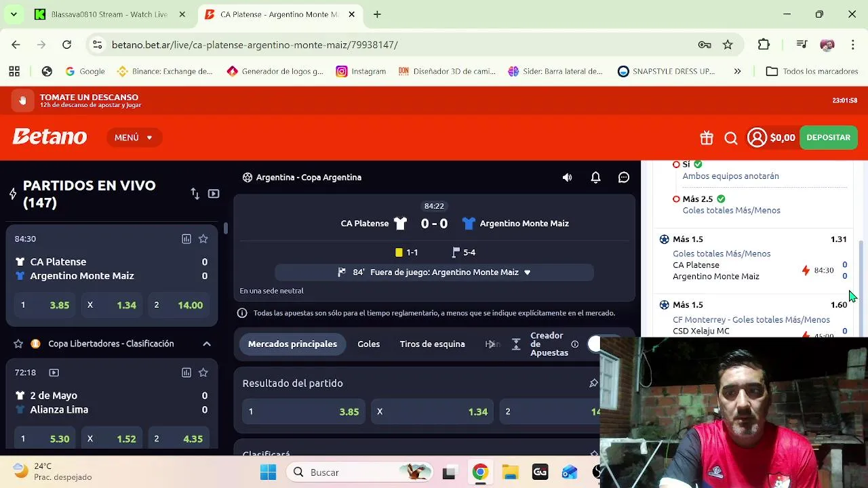Enable match notifications bell icon
Image resolution: width=868 pixels, height=488 pixels.
coord(595,178)
